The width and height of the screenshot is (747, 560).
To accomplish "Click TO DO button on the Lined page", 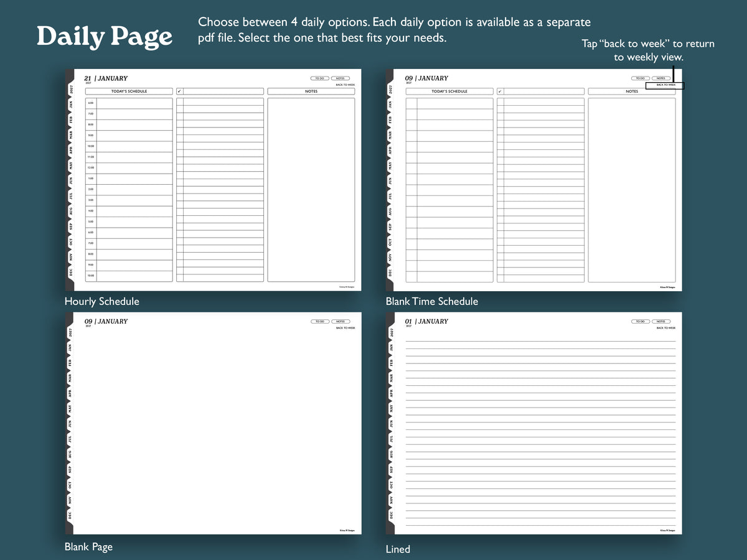I will (641, 322).
